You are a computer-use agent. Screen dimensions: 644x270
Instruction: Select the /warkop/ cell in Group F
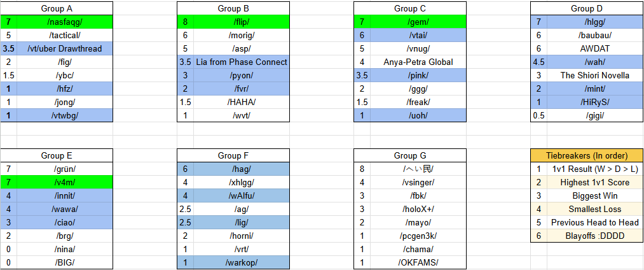point(242,262)
